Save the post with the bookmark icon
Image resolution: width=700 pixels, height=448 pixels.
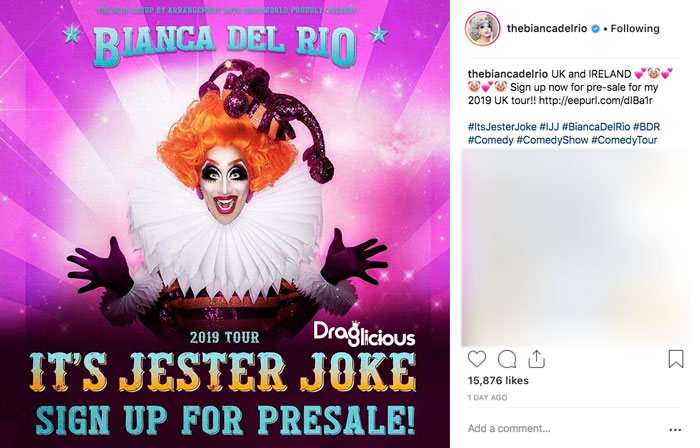coord(676,359)
